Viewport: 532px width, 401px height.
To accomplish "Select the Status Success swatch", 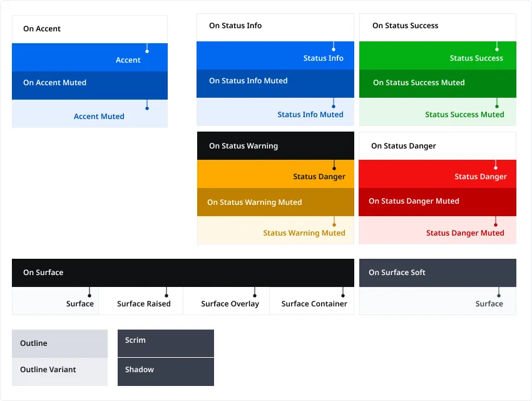I will click(x=437, y=57).
